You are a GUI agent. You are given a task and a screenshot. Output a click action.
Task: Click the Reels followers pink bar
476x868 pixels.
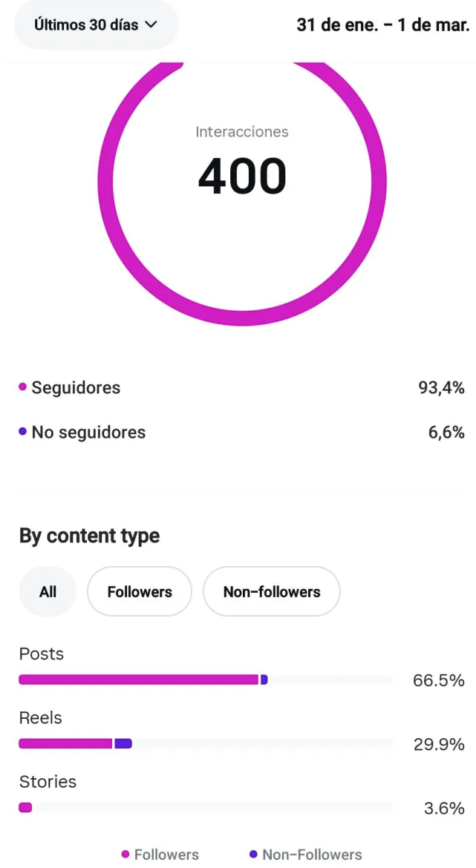[x=65, y=743]
